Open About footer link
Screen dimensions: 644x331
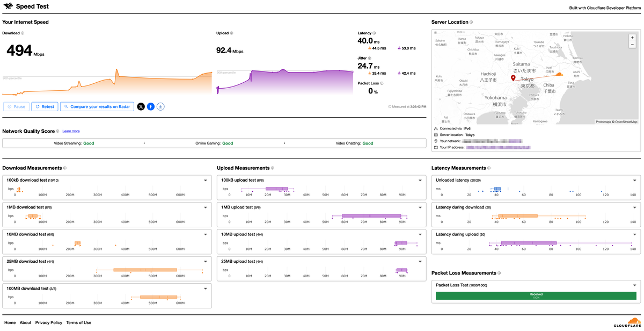[x=26, y=323]
